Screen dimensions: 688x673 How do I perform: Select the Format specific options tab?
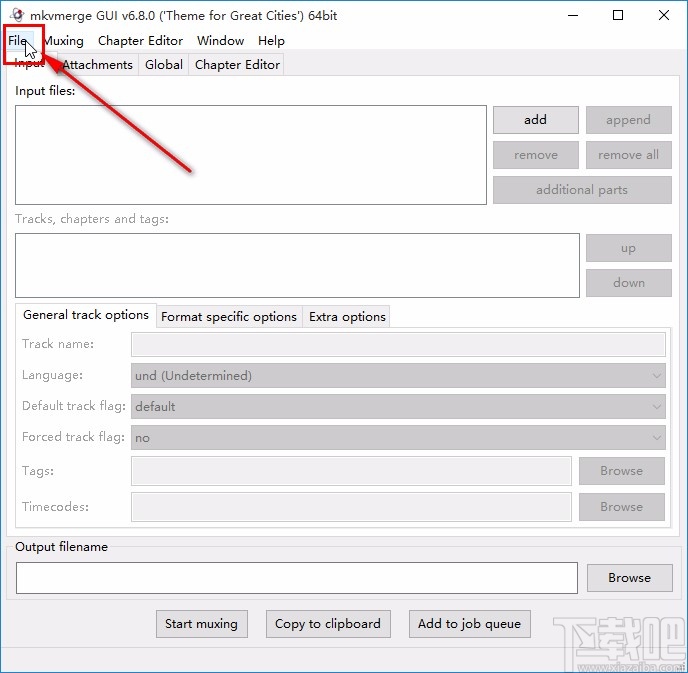(x=229, y=316)
